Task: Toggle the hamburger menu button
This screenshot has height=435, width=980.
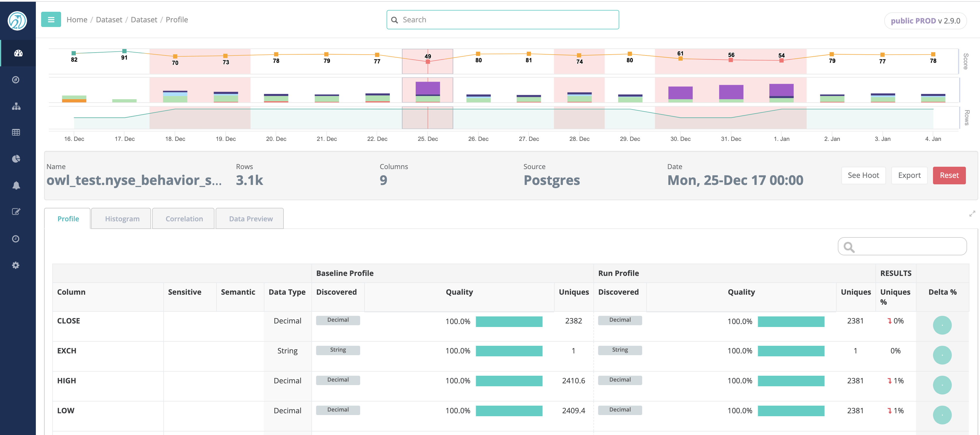Action: (51, 20)
